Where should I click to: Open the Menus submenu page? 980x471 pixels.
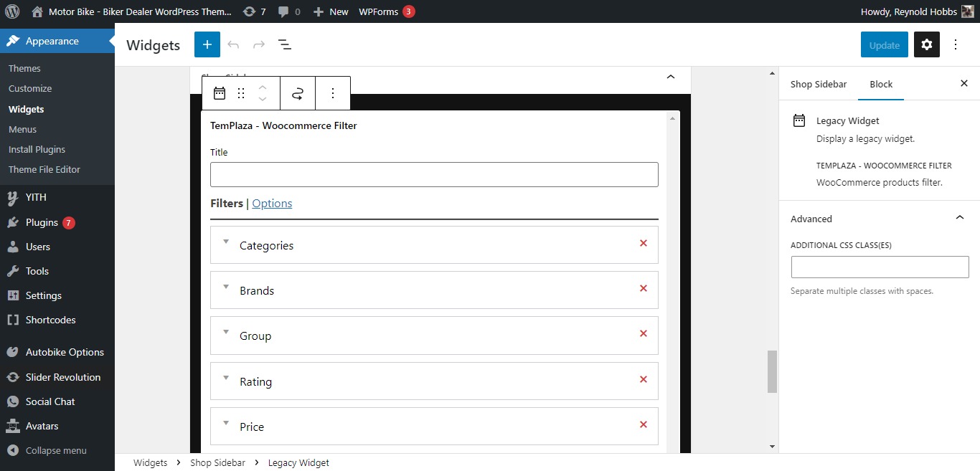22,129
